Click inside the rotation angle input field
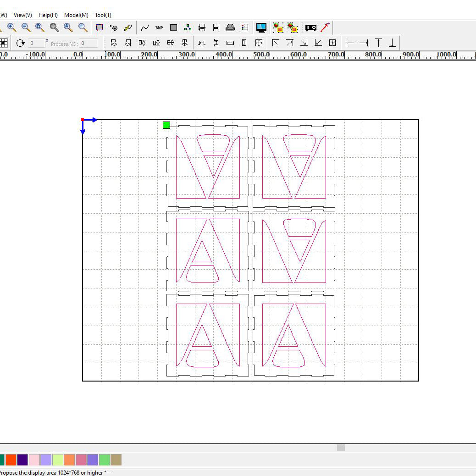 tap(36, 43)
